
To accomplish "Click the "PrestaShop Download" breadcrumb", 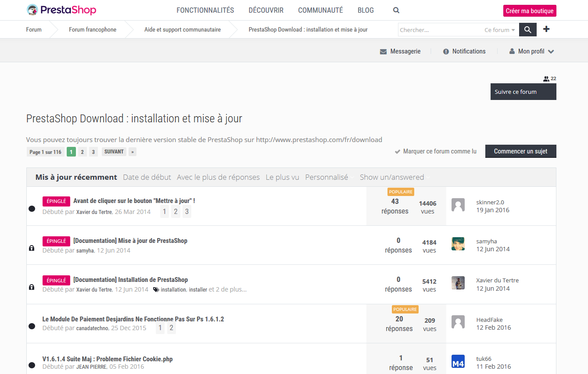I will (308, 29).
